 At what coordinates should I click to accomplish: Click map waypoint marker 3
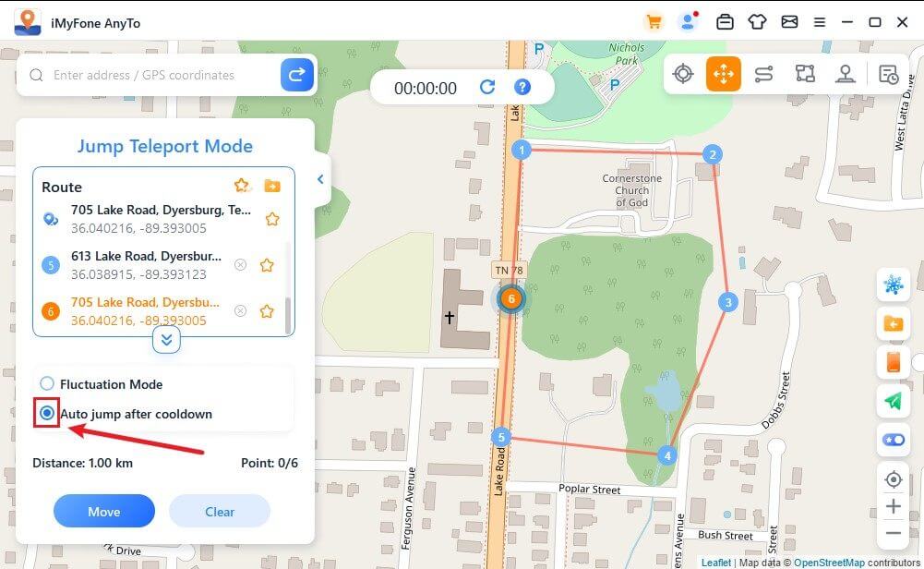(728, 302)
